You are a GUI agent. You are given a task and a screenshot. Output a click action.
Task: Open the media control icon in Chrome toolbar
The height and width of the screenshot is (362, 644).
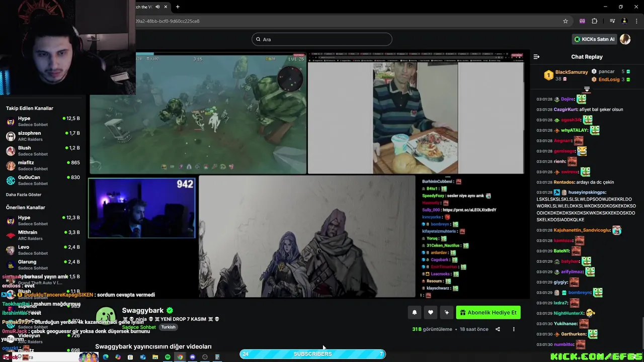click(x=612, y=21)
